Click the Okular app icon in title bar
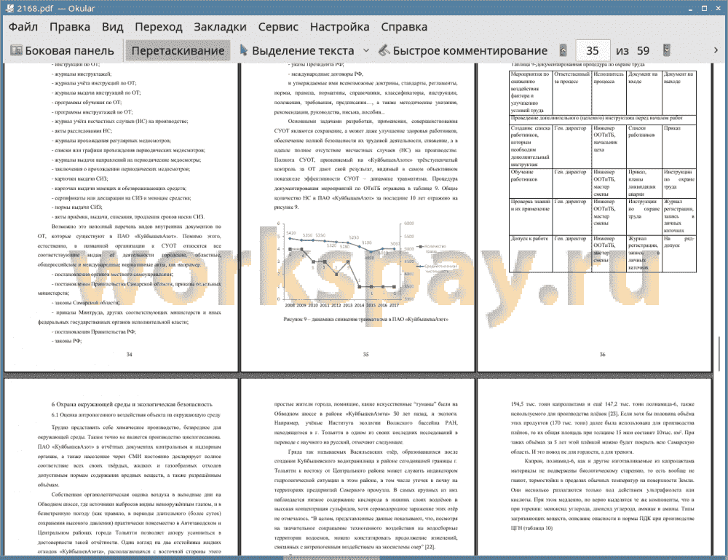 pos(9,8)
